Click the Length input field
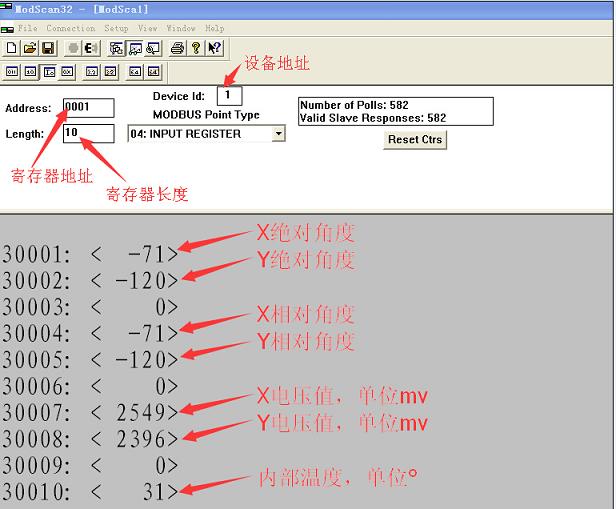Viewport: 616px width, 509px height. [x=88, y=133]
